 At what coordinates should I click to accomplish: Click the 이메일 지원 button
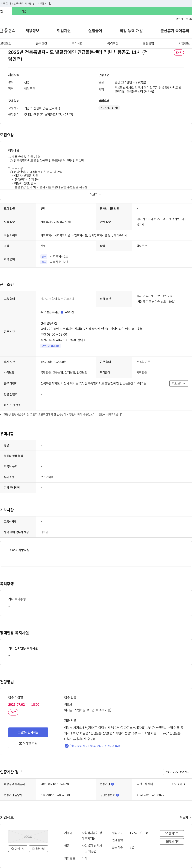pos(28,743)
